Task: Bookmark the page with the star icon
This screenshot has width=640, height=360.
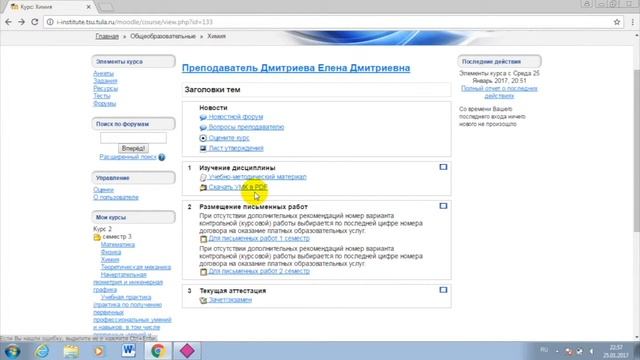Action: (617, 22)
